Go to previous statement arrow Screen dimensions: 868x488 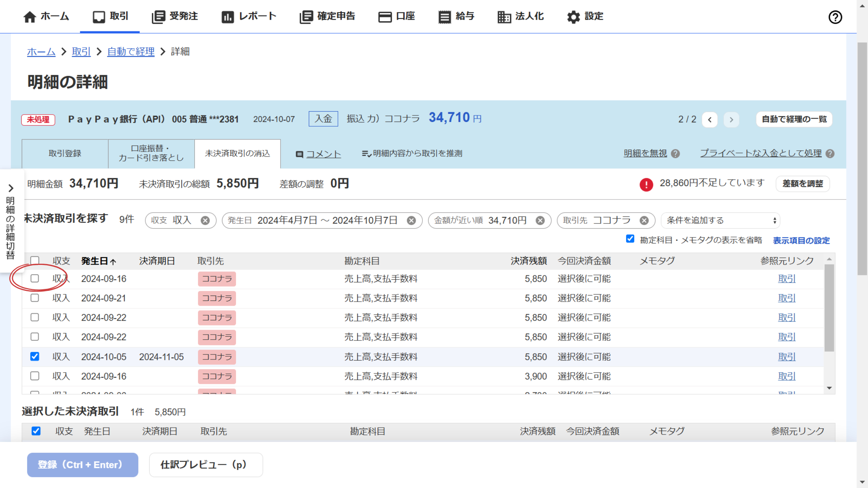point(710,119)
